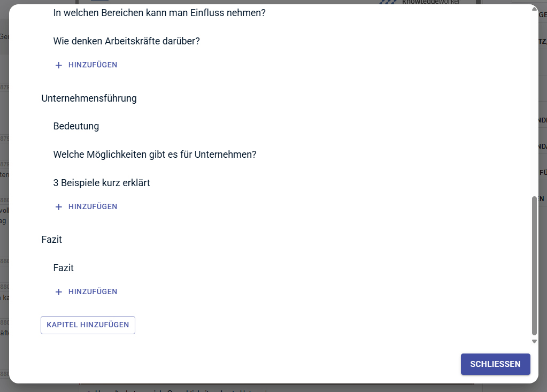
Task: Select the chapter title Unternehmensführung
Action: (x=89, y=98)
